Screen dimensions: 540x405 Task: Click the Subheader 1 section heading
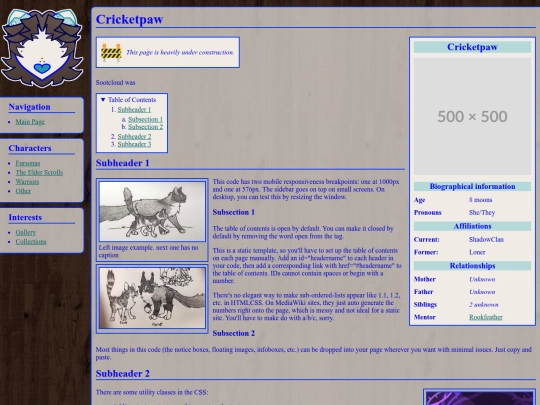123,163
